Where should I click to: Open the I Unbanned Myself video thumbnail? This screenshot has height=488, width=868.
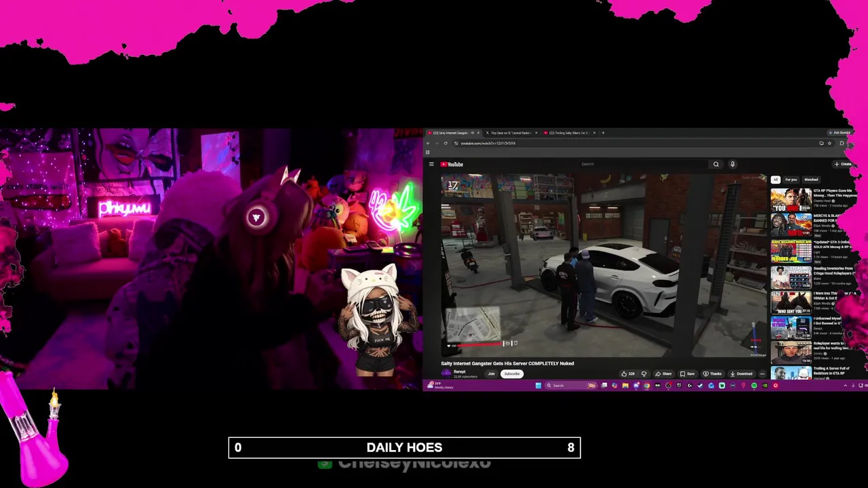click(791, 328)
